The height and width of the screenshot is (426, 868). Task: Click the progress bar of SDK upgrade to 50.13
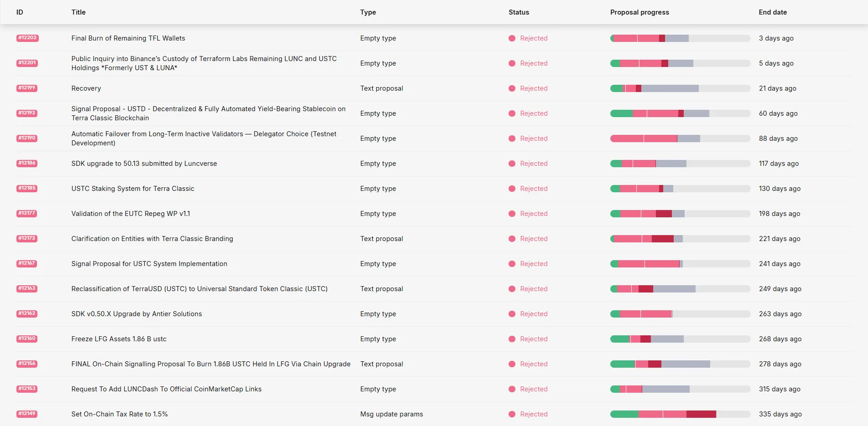(x=680, y=164)
